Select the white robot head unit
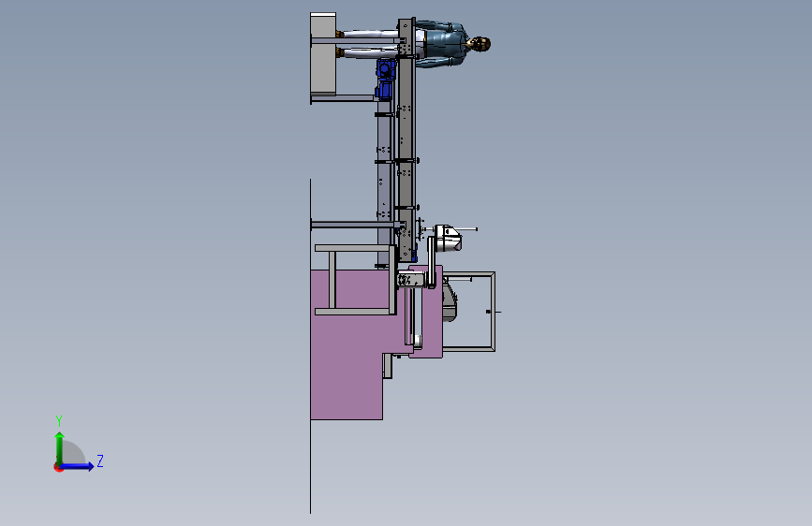The image size is (812, 526). point(448,239)
